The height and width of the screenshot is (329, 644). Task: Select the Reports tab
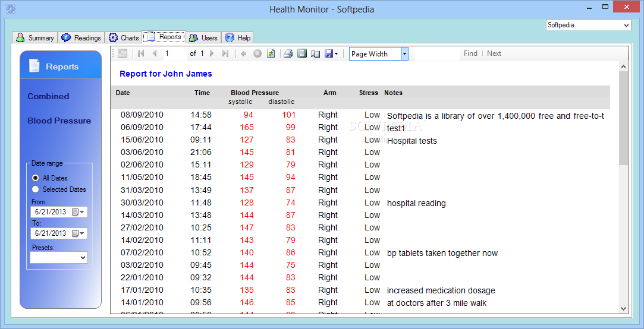(x=164, y=37)
